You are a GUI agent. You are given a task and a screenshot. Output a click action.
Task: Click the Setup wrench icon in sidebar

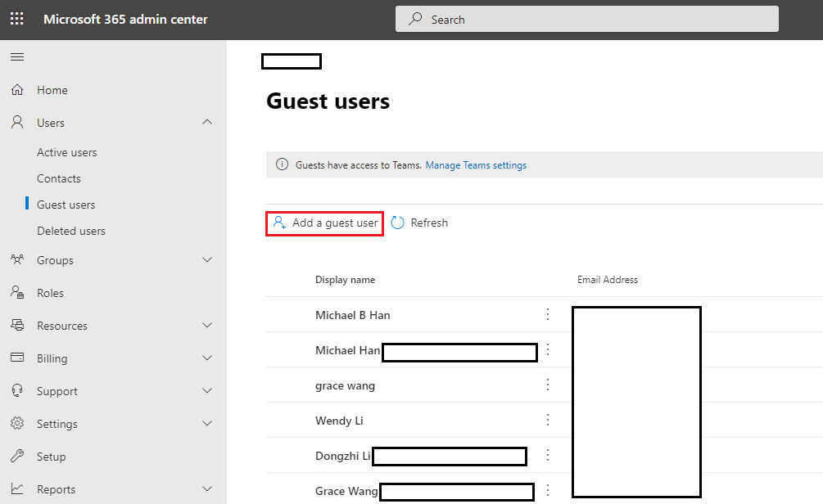(x=17, y=456)
